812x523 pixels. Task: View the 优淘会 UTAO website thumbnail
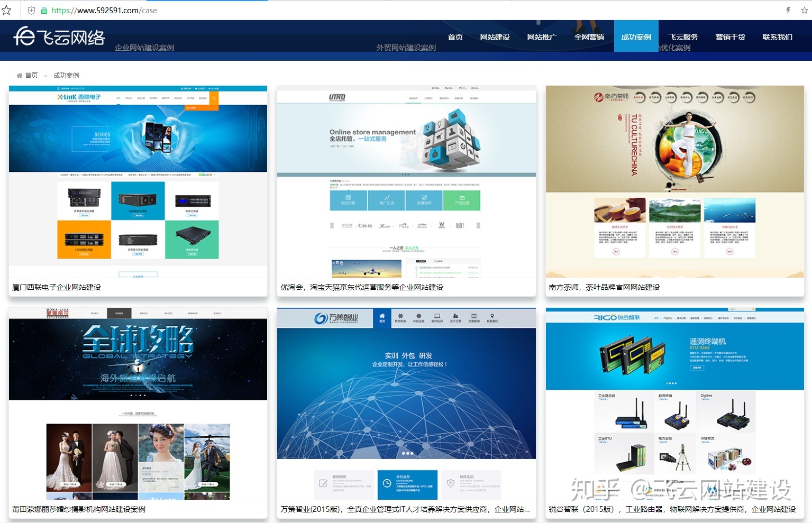click(x=406, y=181)
